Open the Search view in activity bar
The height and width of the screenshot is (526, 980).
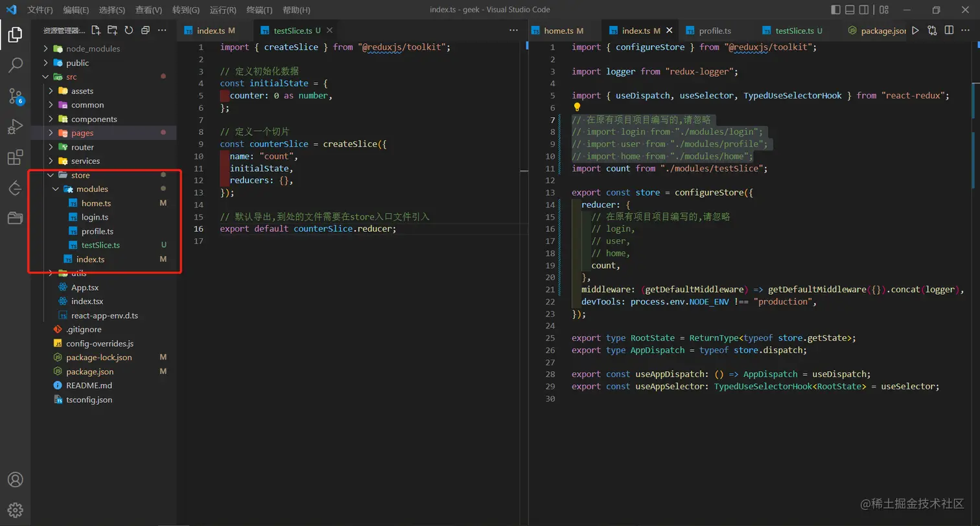15,65
